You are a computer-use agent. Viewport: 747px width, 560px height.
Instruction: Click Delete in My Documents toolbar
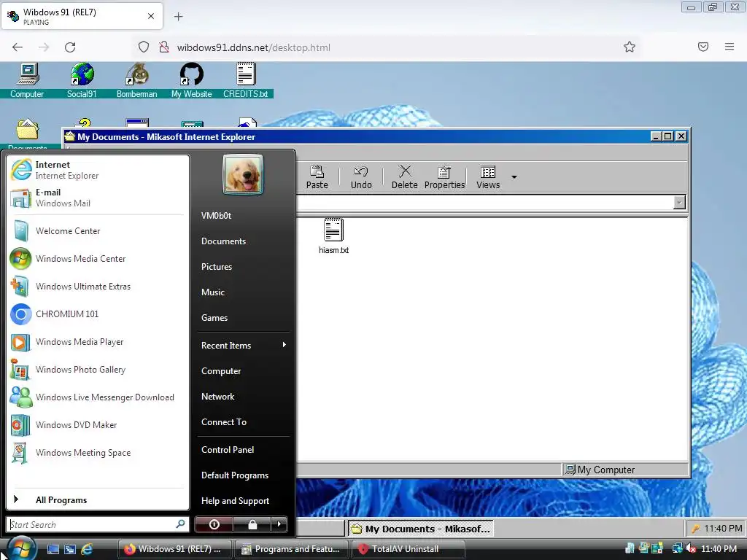(x=404, y=177)
